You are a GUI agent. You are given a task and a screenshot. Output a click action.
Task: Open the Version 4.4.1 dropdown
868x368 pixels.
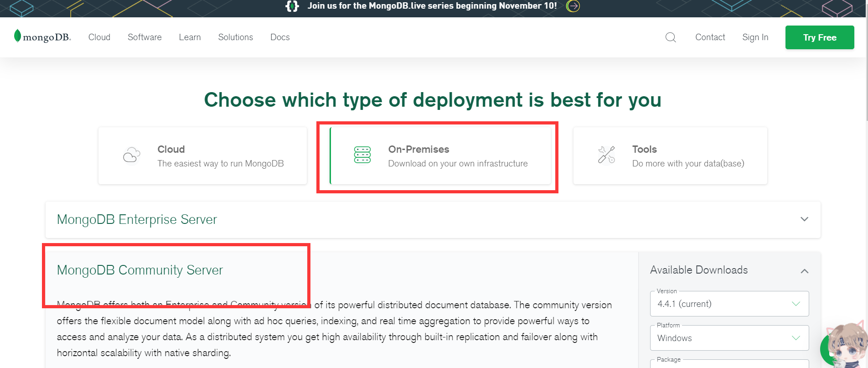point(729,304)
